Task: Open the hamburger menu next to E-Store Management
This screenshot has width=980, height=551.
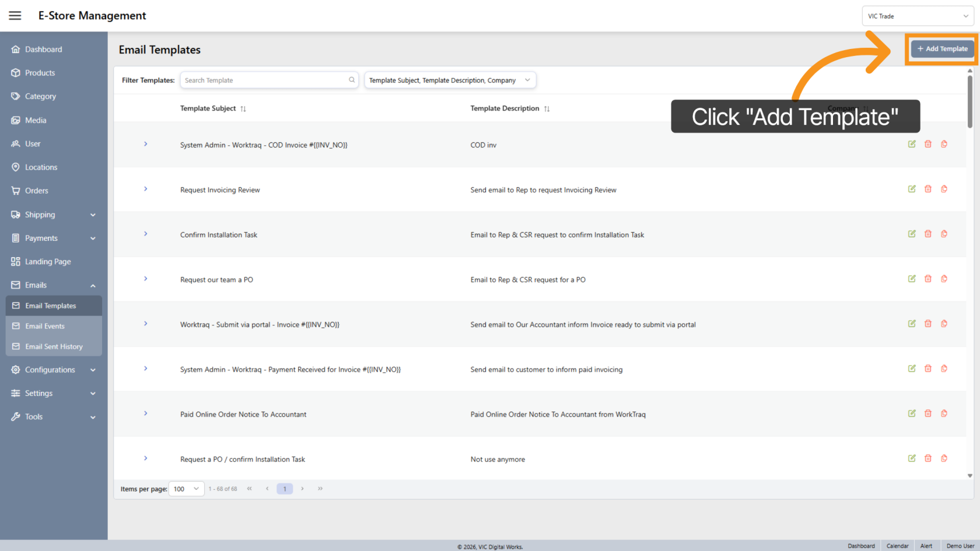Action: click(x=15, y=15)
